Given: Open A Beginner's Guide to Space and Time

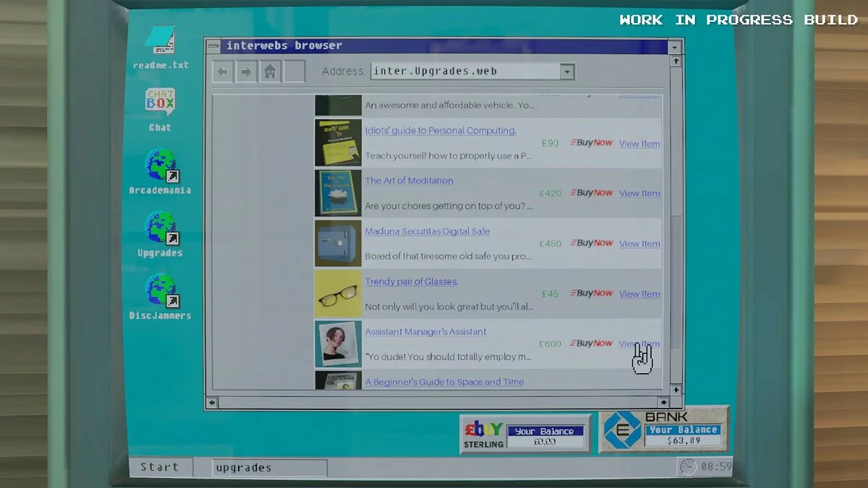Looking at the screenshot, I should [444, 382].
